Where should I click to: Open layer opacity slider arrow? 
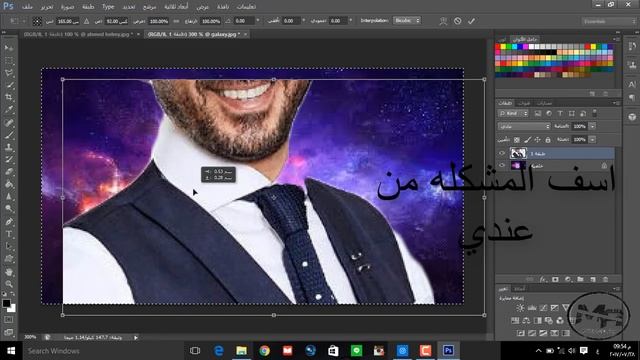pyautogui.click(x=592, y=127)
